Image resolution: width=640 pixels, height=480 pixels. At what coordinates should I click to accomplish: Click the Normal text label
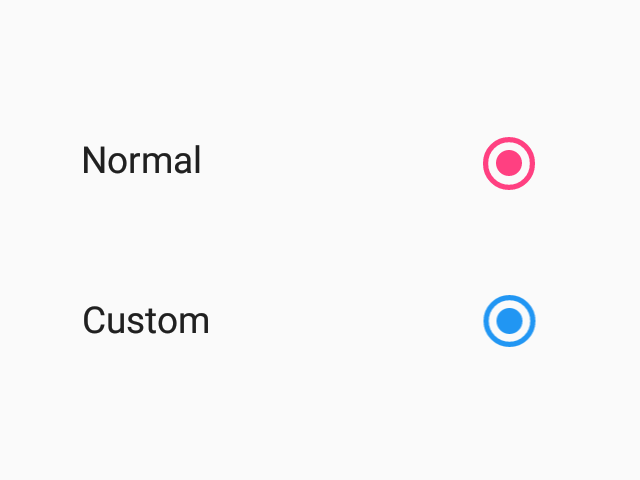coord(141,160)
